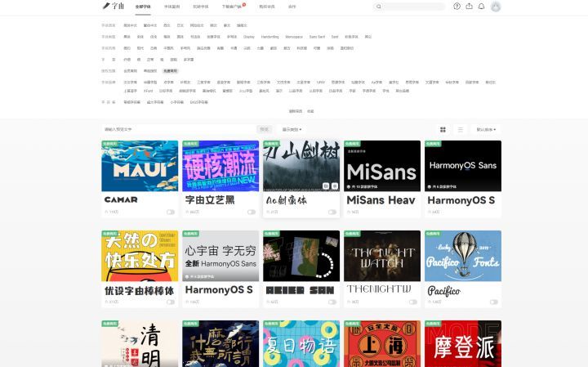Select the 全部字体 navigation tab

pos(143,7)
